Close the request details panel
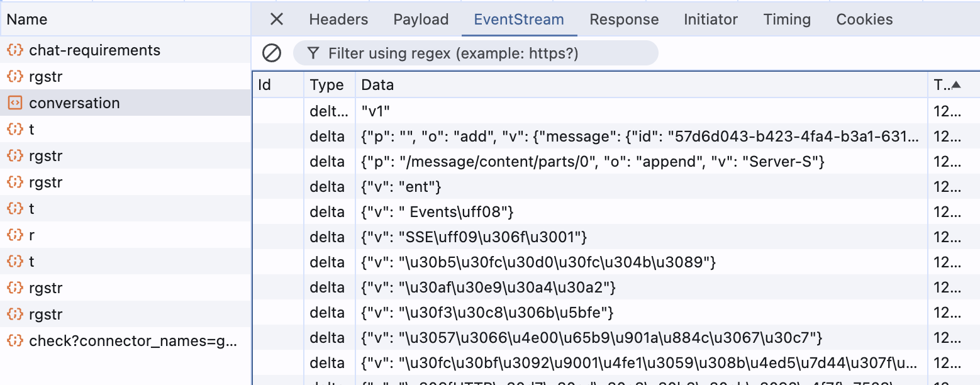Viewport: 980px width, 385px height. pos(277,20)
